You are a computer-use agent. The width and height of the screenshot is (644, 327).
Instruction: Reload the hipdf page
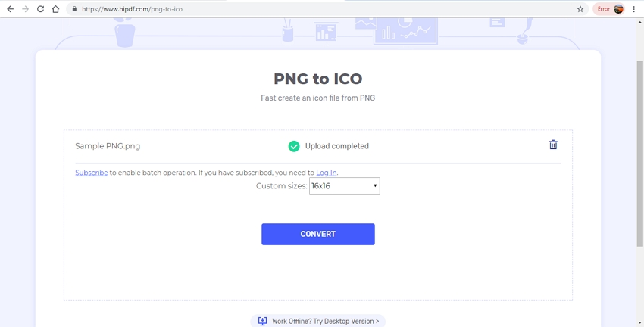pyautogui.click(x=40, y=9)
